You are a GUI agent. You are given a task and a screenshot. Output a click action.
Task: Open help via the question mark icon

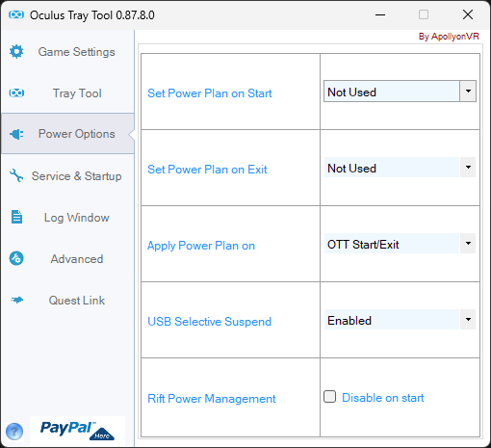pyautogui.click(x=14, y=432)
